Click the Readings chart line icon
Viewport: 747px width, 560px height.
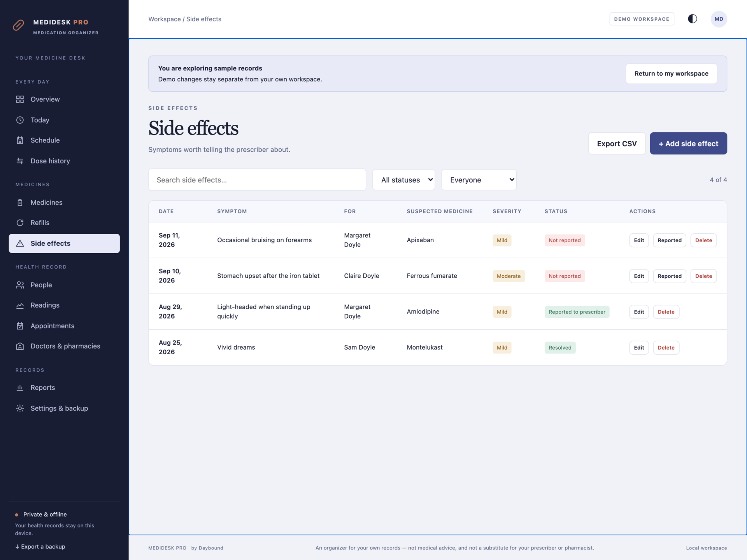[20, 305]
